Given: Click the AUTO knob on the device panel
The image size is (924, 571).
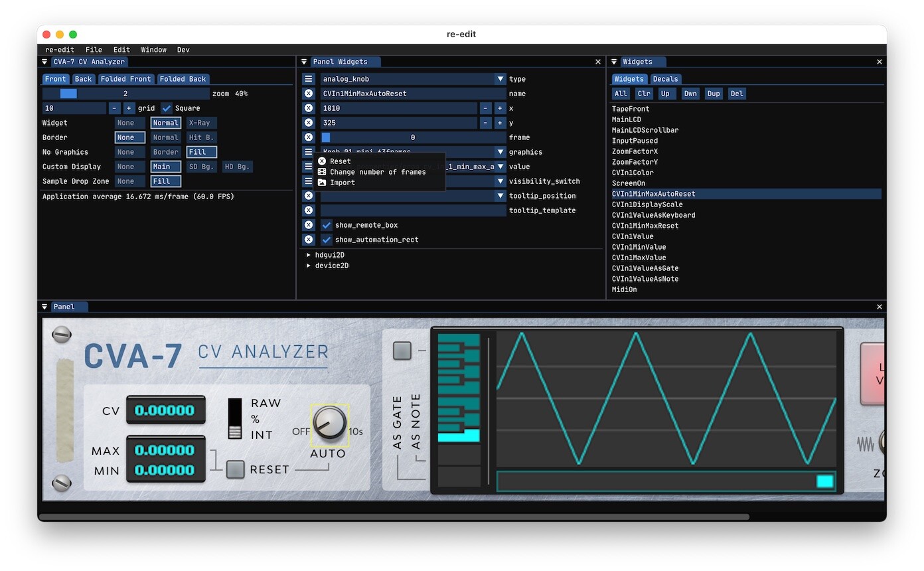Looking at the screenshot, I should point(329,423).
